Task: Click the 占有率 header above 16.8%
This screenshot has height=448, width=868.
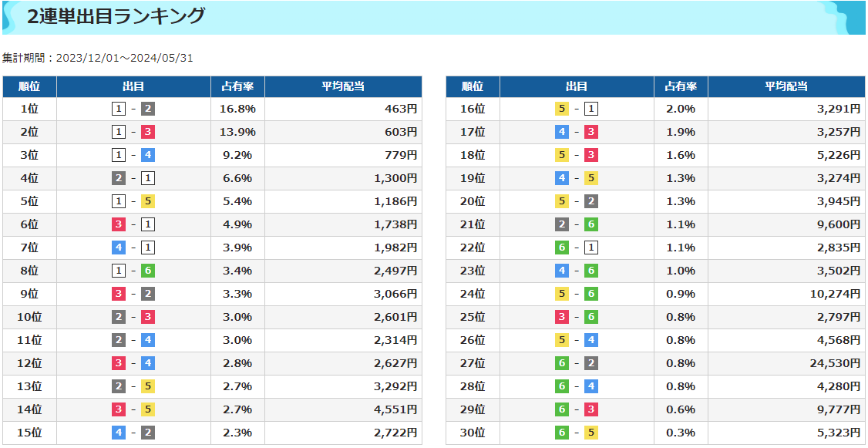Action: click(x=237, y=86)
